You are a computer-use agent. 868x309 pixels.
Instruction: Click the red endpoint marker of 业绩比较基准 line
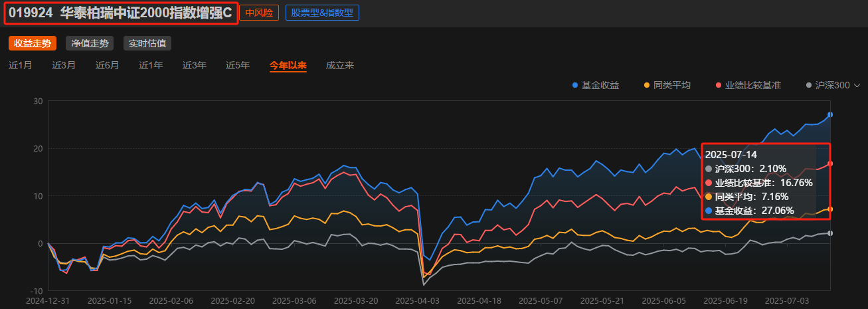pyautogui.click(x=831, y=163)
